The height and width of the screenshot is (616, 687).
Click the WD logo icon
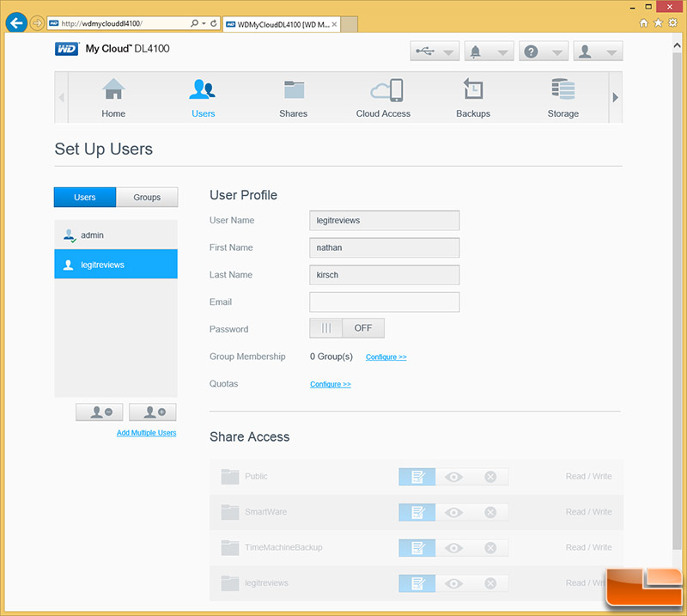pos(67,49)
